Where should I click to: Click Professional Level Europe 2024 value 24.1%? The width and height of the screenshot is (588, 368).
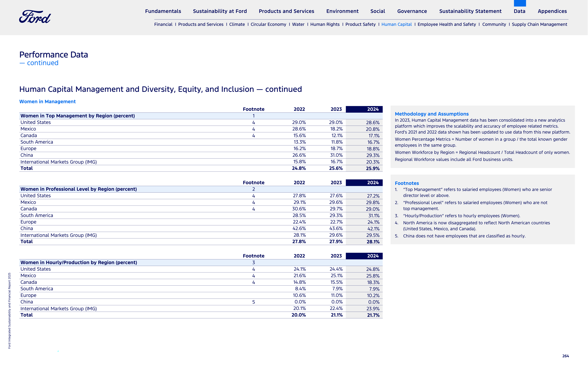click(x=373, y=222)
